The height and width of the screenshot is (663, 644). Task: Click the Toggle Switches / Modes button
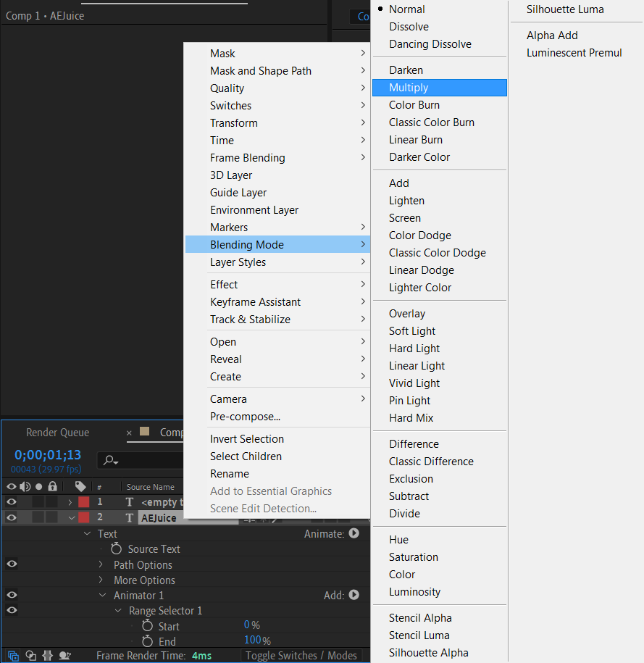(x=301, y=656)
